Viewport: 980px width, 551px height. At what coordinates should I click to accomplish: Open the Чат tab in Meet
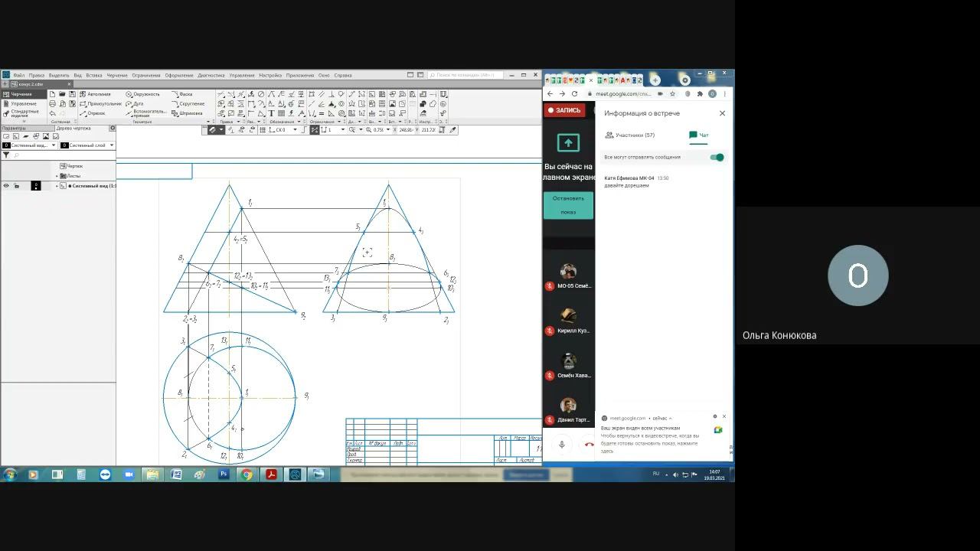click(x=699, y=135)
